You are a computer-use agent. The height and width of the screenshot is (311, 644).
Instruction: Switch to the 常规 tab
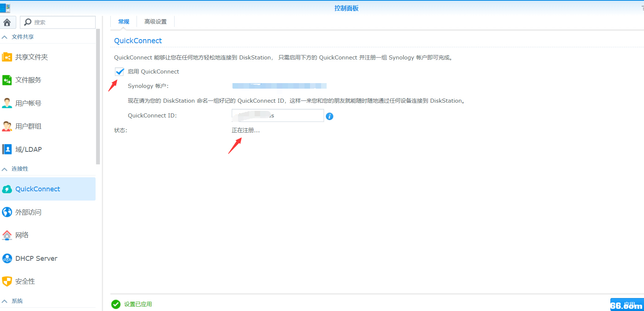(124, 22)
